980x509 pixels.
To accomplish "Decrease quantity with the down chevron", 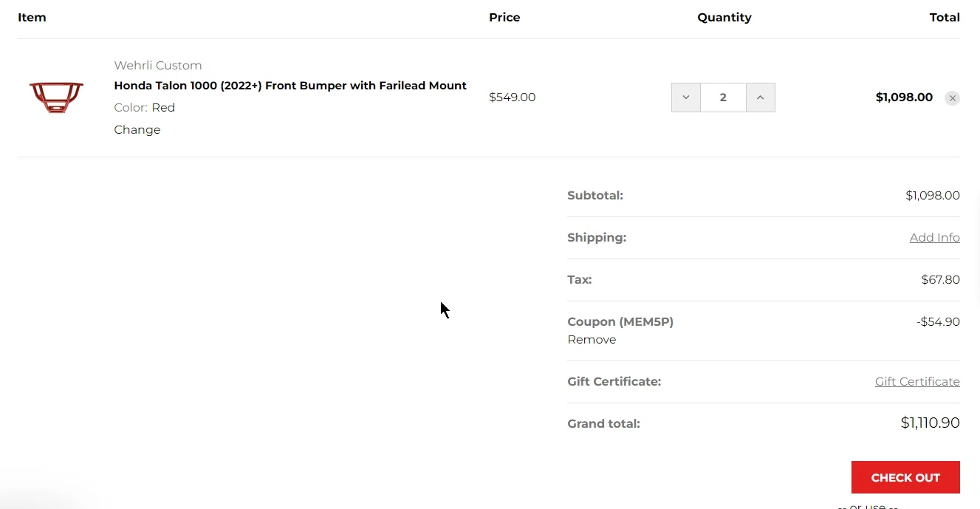I will [686, 98].
